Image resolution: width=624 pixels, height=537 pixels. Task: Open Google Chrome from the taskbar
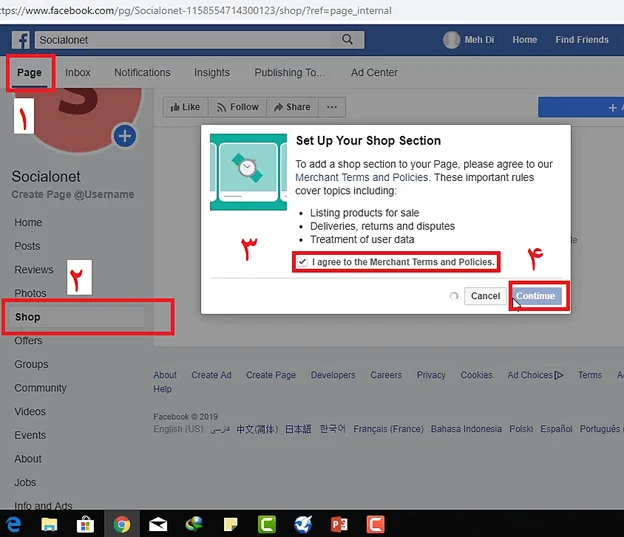coord(121,523)
